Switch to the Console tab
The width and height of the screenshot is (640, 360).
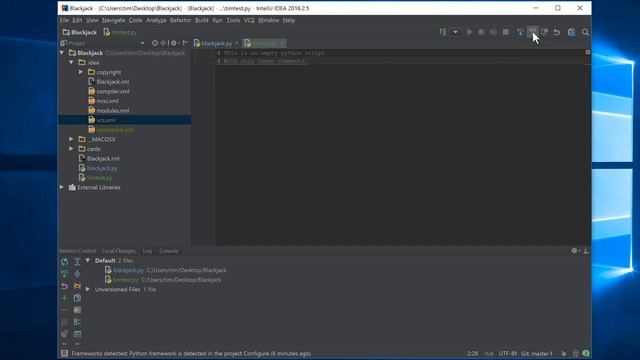pos(169,251)
